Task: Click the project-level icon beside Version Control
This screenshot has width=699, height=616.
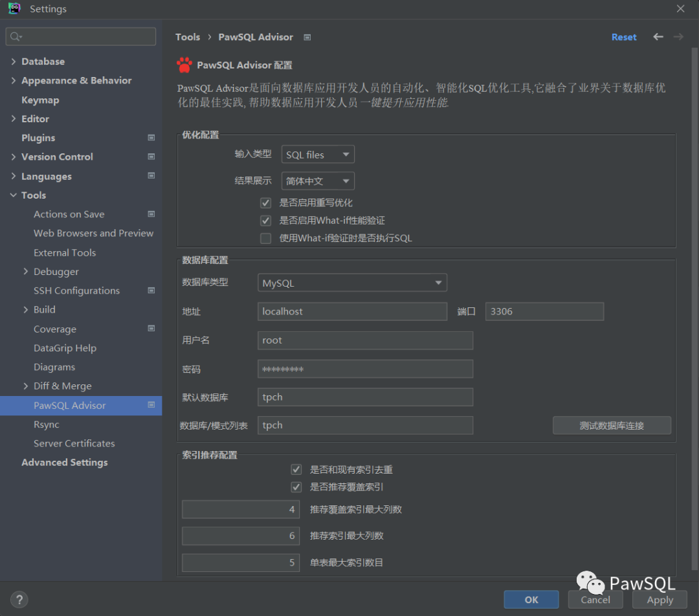Action: tap(151, 157)
